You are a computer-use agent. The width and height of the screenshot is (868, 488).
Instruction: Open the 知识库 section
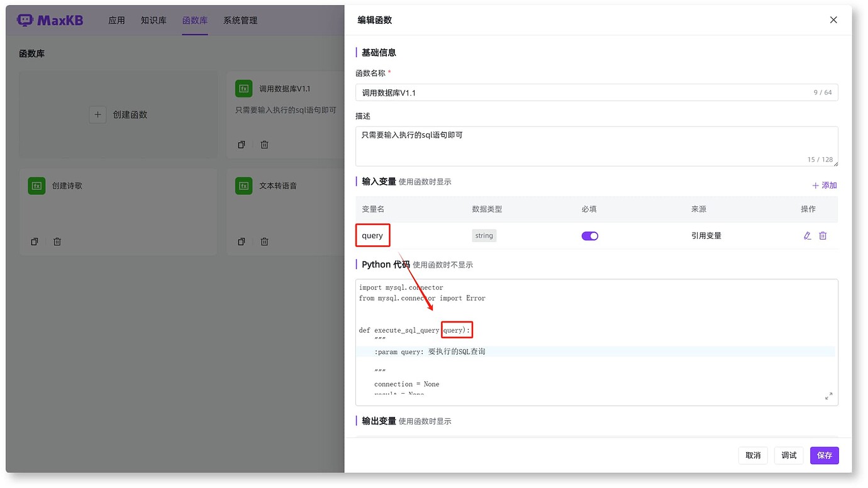tap(153, 19)
